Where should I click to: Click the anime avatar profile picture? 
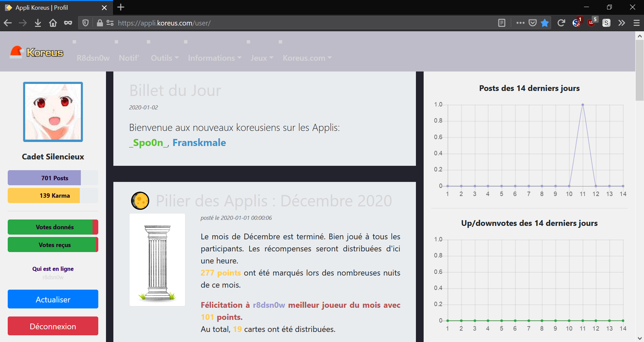pyautogui.click(x=53, y=112)
